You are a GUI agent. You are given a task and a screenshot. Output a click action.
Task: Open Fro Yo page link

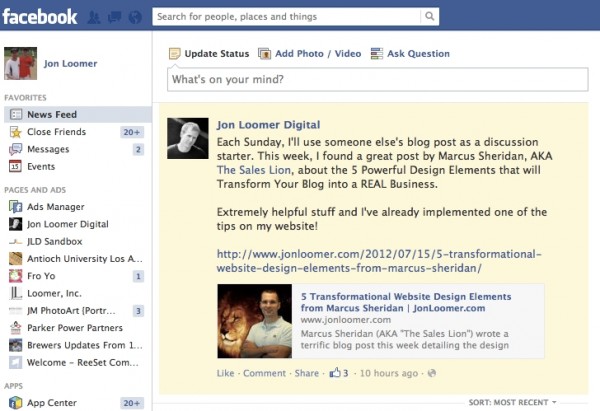tap(41, 276)
